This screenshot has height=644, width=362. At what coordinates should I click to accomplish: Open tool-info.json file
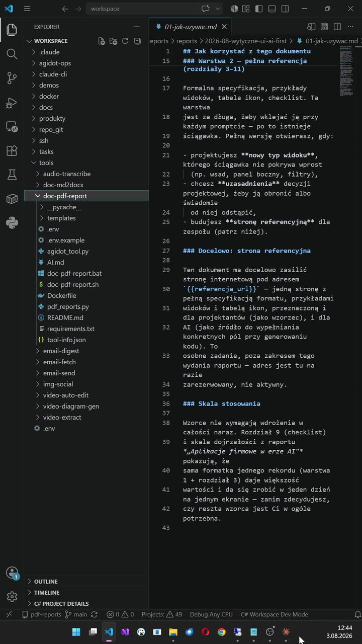[x=66, y=340]
